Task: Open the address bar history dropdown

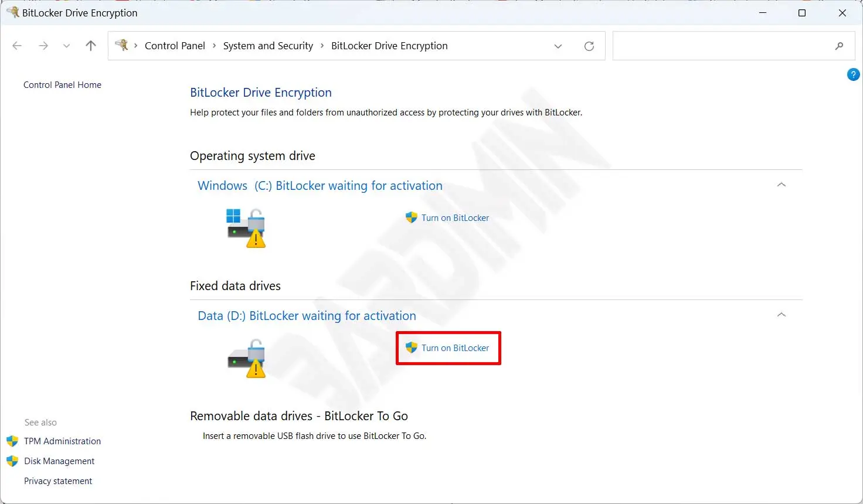Action: click(x=558, y=46)
